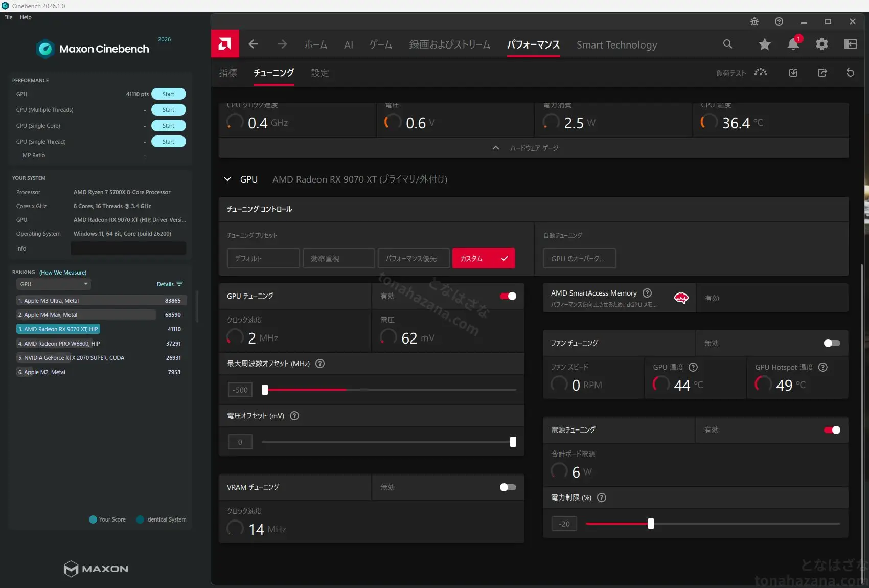The width and height of the screenshot is (869, 588).
Task: Click the GPU のオーバーク... auto tuning button
Action: 580,258
